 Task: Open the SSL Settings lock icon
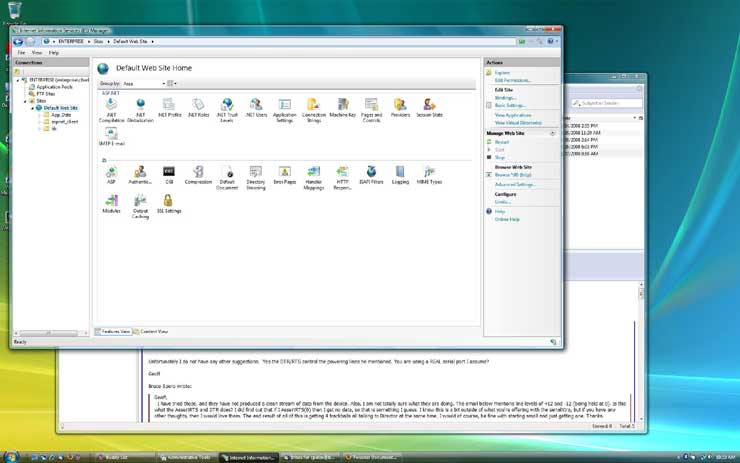point(168,200)
